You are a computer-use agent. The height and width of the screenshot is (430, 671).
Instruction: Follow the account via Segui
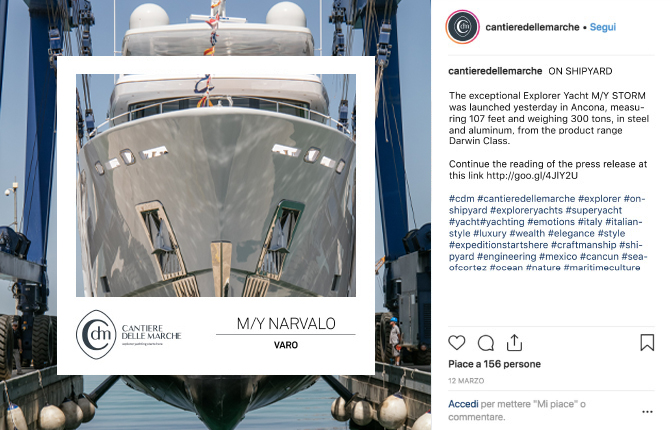[603, 27]
